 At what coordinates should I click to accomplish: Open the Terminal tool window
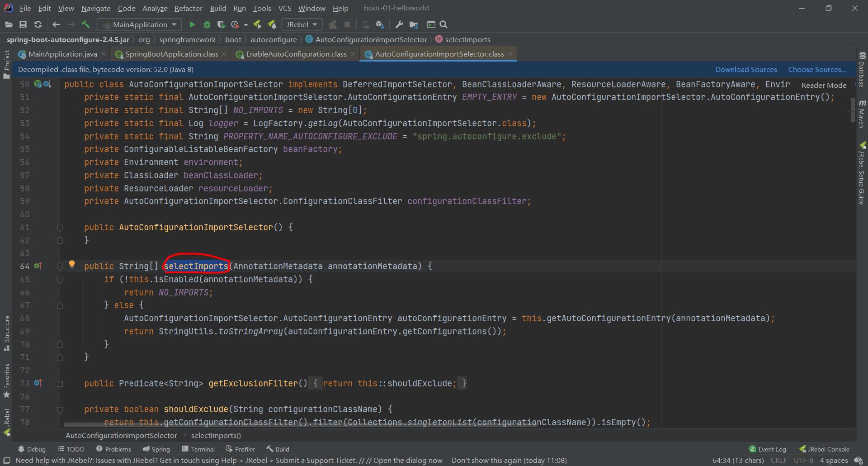198,449
